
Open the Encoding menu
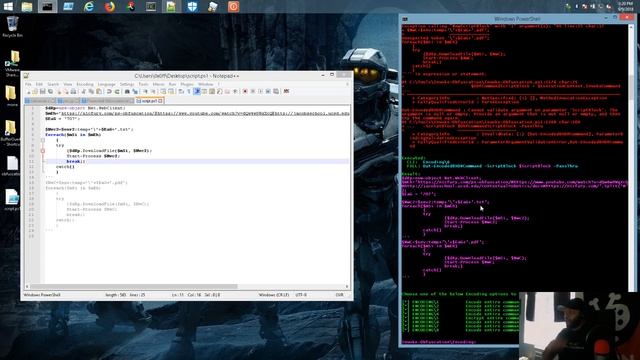85,84
